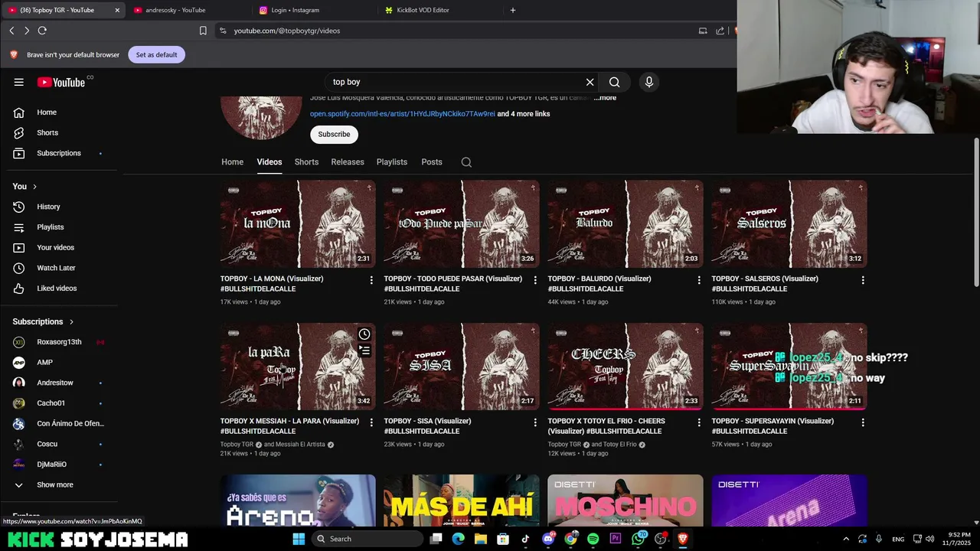980x551 pixels.
Task: Open options menu for BALURDO video
Action: [699, 280]
